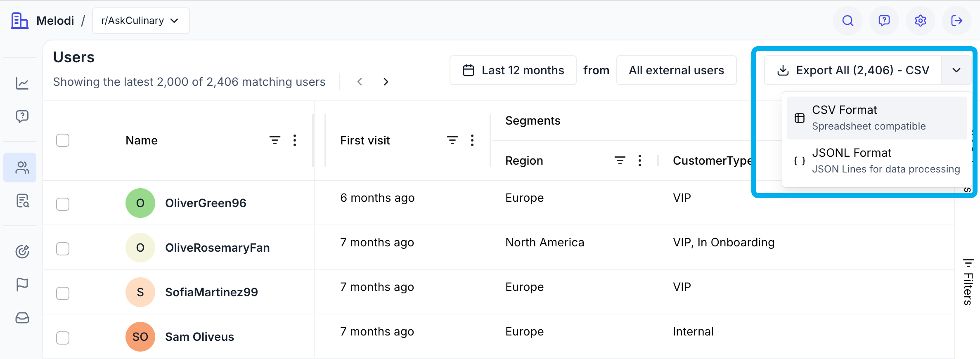Open the analytics chart sidebar icon
This screenshot has height=359, width=980.
tap(22, 84)
